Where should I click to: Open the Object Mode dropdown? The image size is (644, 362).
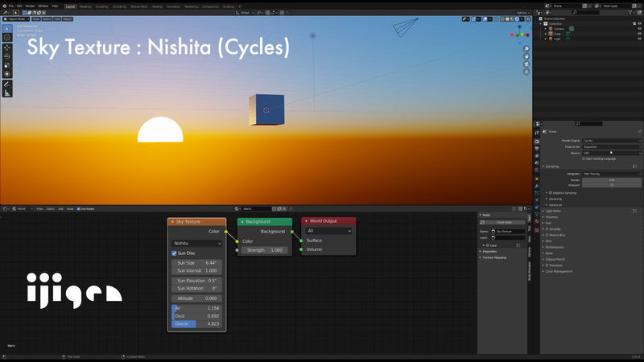pos(16,19)
